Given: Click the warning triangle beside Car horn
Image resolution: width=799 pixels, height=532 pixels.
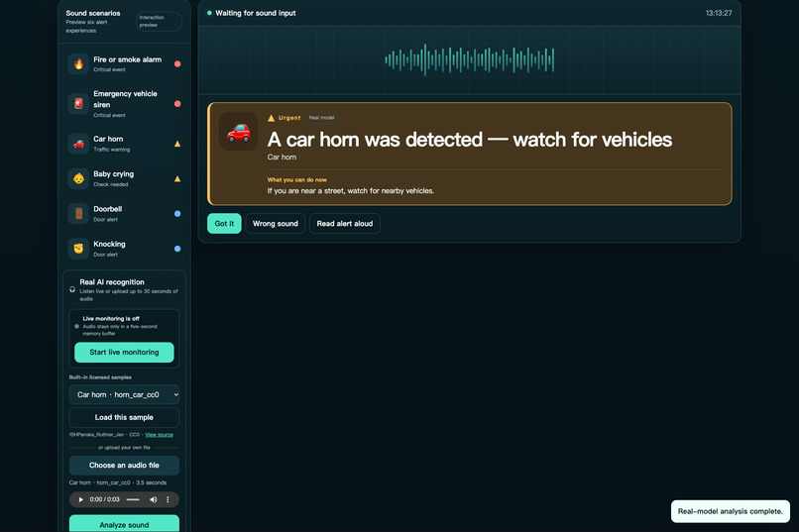Looking at the screenshot, I should pyautogui.click(x=177, y=144).
